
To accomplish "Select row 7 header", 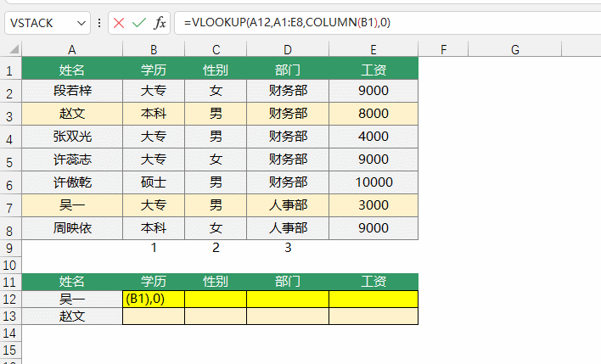I will [10, 206].
